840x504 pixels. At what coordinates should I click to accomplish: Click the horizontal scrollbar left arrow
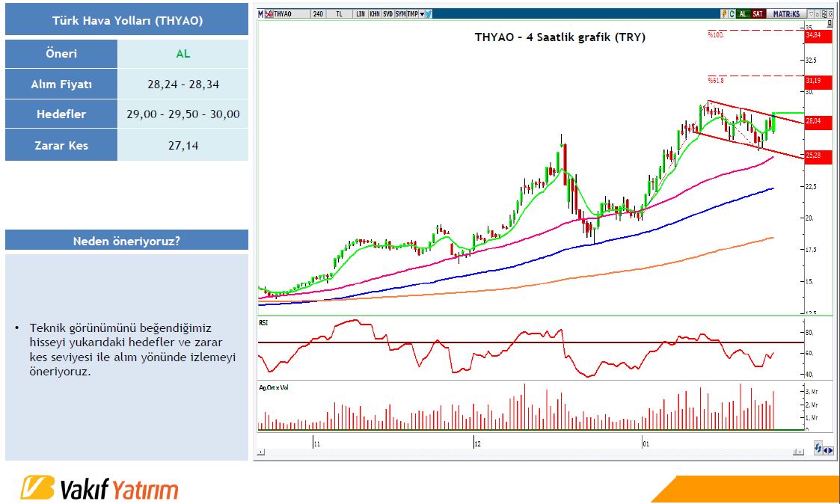click(260, 452)
